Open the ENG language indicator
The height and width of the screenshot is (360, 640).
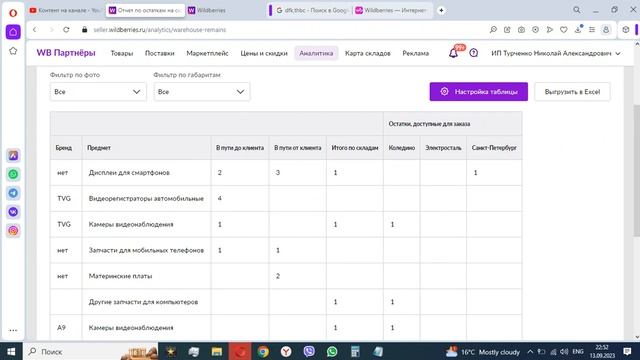pos(578,351)
